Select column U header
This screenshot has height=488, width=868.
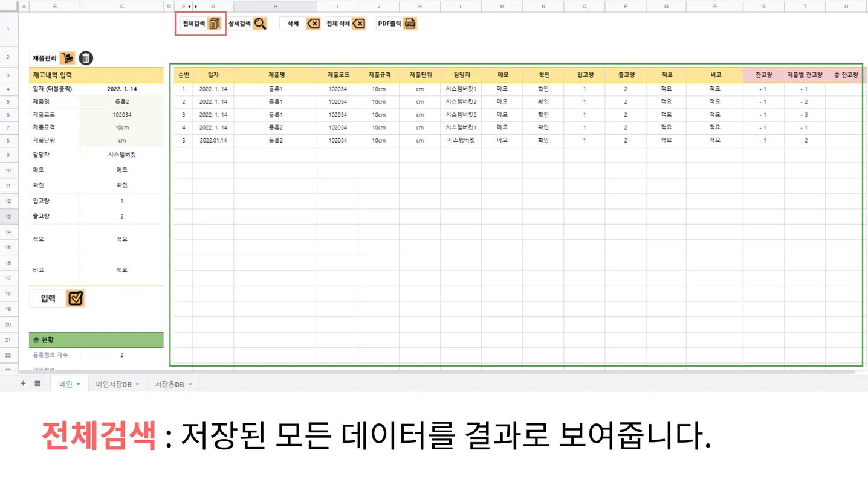click(846, 6)
